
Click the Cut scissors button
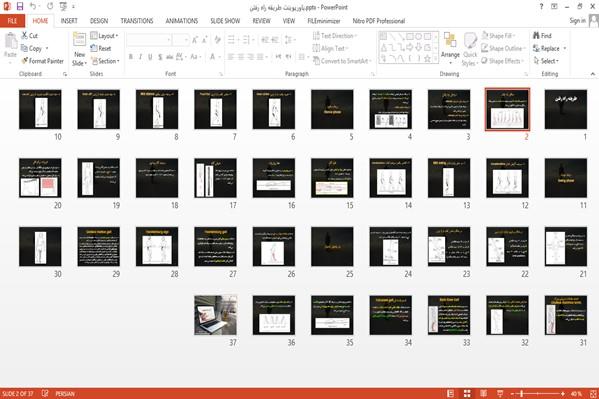pos(29,36)
